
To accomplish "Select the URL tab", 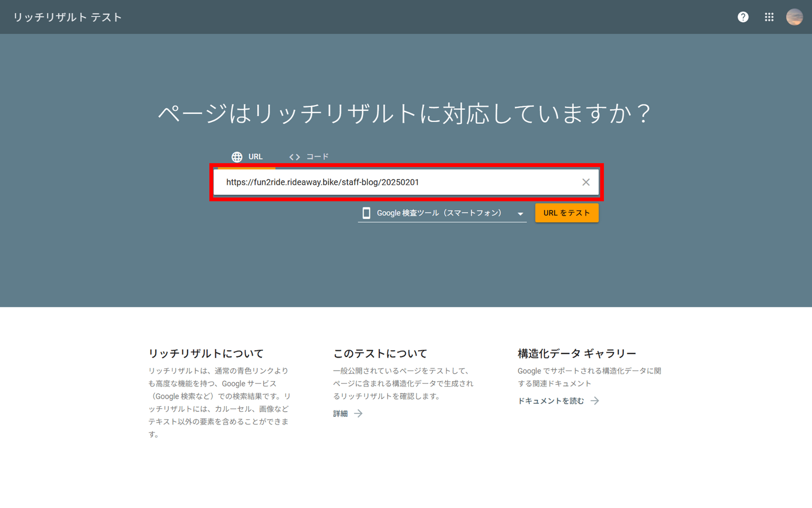I will [x=255, y=157].
